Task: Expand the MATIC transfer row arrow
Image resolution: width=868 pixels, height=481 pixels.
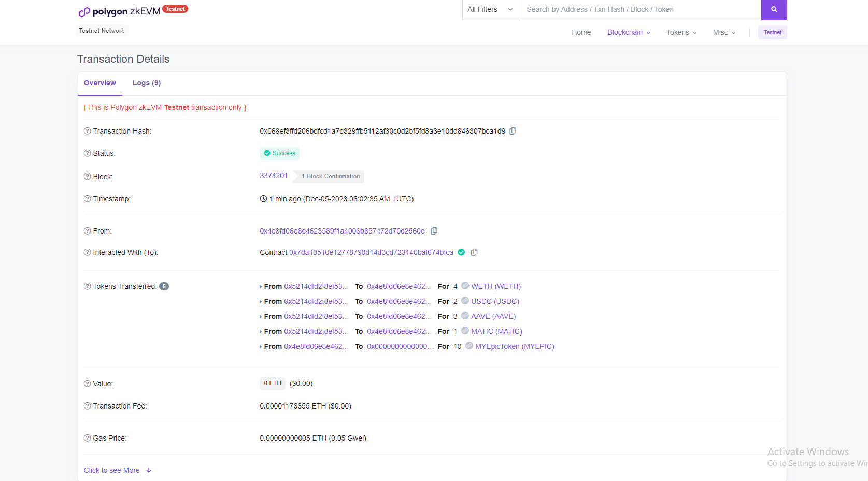Action: 261,332
